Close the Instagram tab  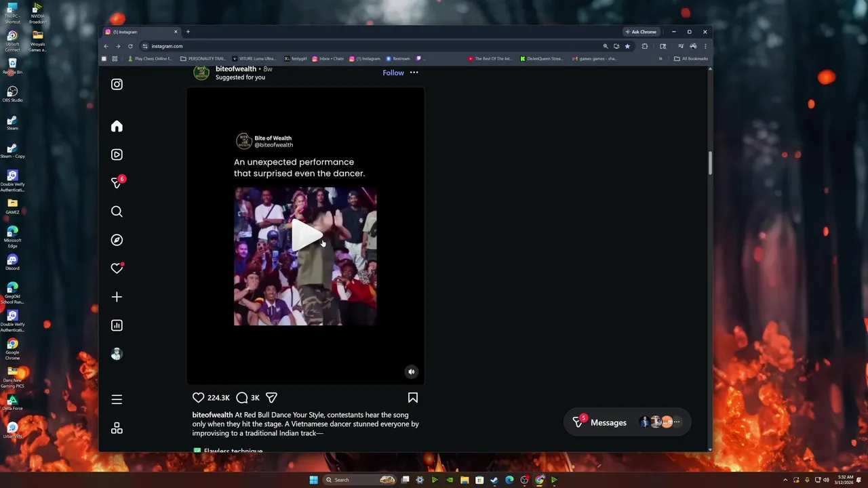(176, 32)
